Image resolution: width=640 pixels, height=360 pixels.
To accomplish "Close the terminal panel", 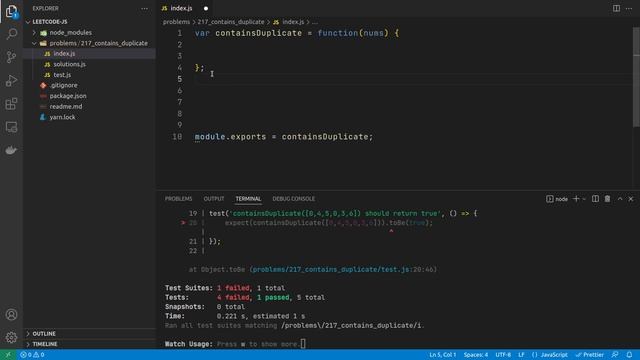I will pos(631,199).
